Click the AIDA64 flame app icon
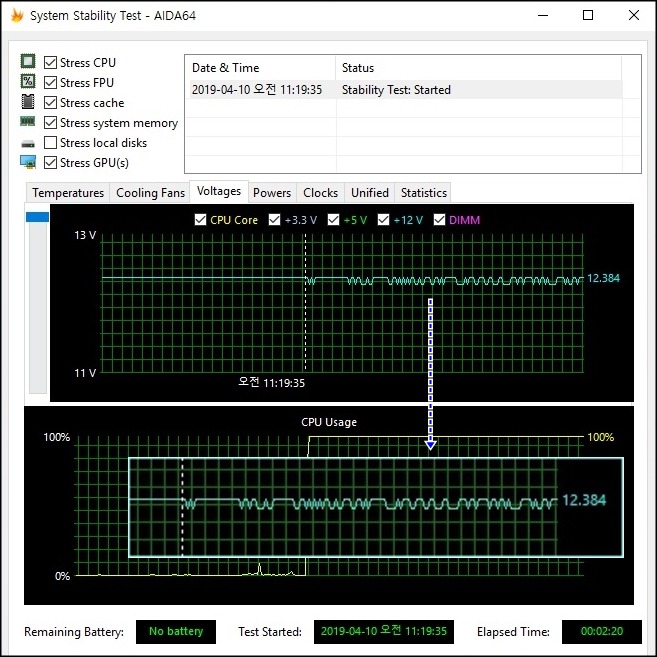657x657 pixels. pos(17,16)
